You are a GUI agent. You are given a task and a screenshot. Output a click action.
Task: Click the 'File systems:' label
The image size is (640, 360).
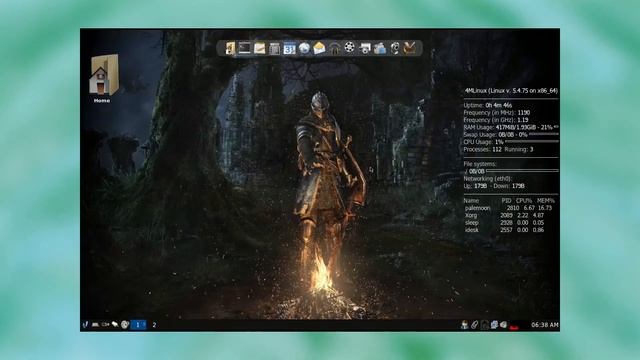(x=480, y=164)
